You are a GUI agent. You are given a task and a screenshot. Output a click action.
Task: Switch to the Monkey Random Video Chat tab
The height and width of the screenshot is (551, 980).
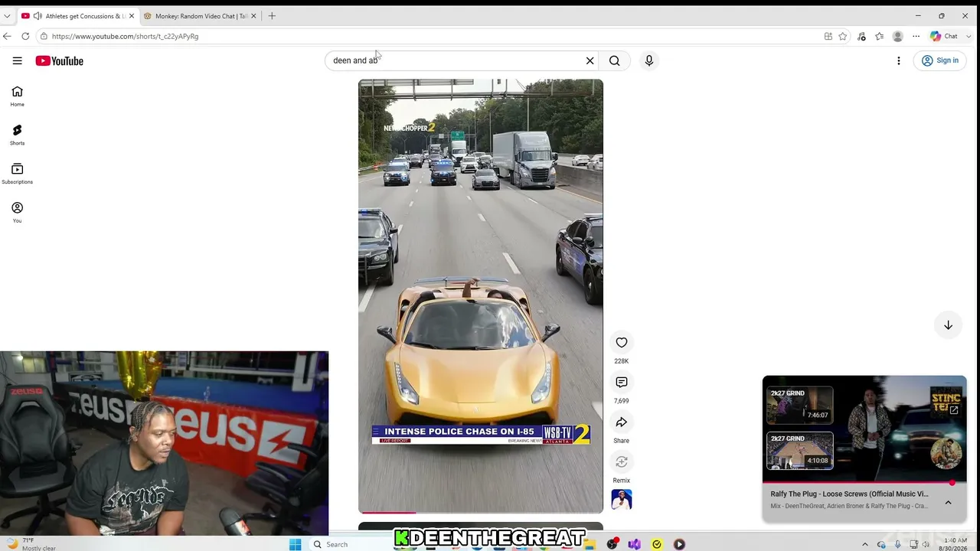point(201,15)
